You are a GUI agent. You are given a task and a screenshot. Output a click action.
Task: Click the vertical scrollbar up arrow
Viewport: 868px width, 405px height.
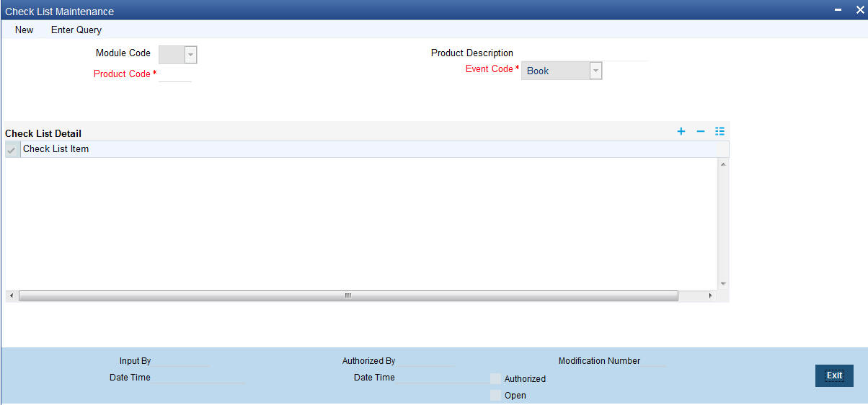(x=723, y=164)
